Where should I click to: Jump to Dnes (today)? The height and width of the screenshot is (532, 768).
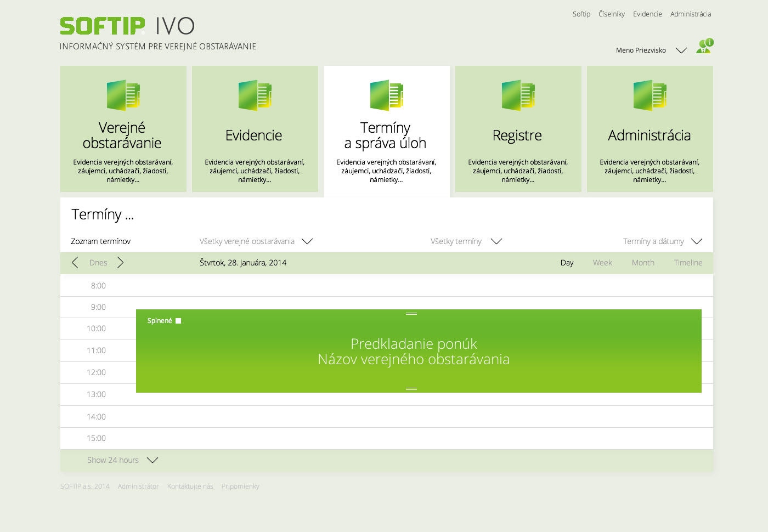98,263
